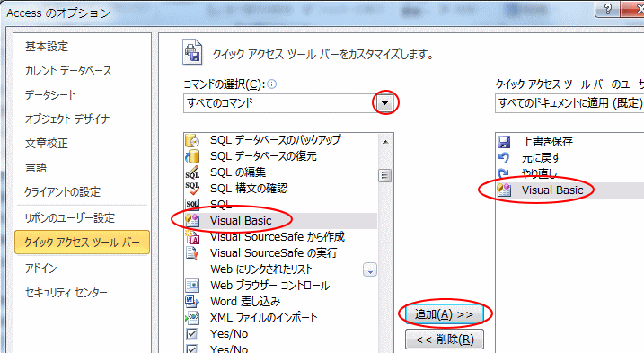Select Web ブラウザー コントロール command

click(280, 286)
